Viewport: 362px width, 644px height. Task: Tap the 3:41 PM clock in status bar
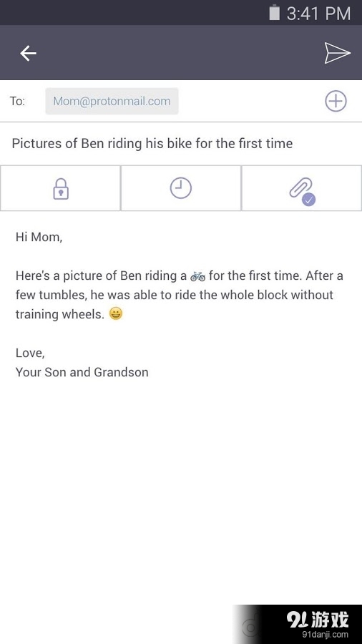coord(318,14)
